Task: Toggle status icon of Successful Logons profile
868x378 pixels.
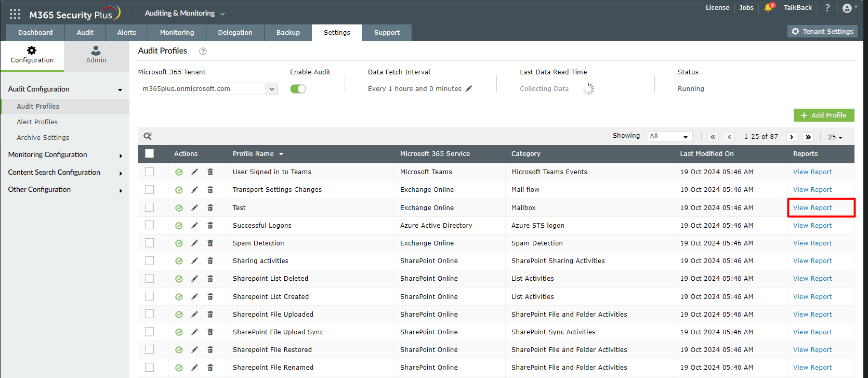Action: click(179, 226)
